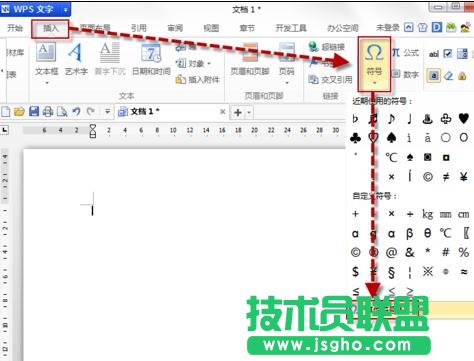Click the Number (数字) insert button
The width and height of the screenshot is (474, 361).
405,74
